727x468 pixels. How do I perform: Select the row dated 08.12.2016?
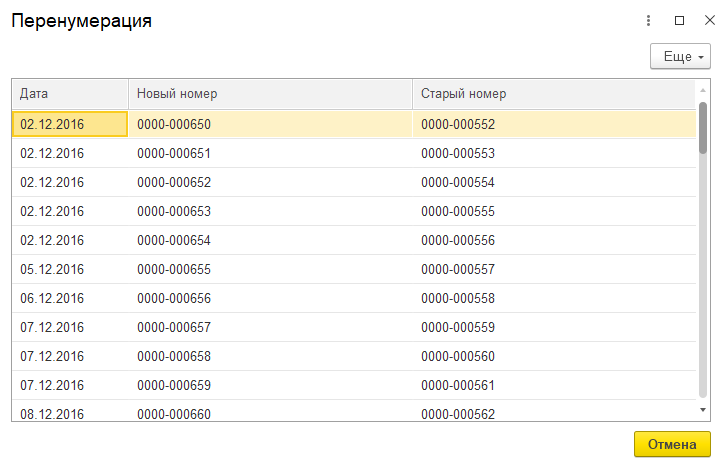(x=354, y=411)
